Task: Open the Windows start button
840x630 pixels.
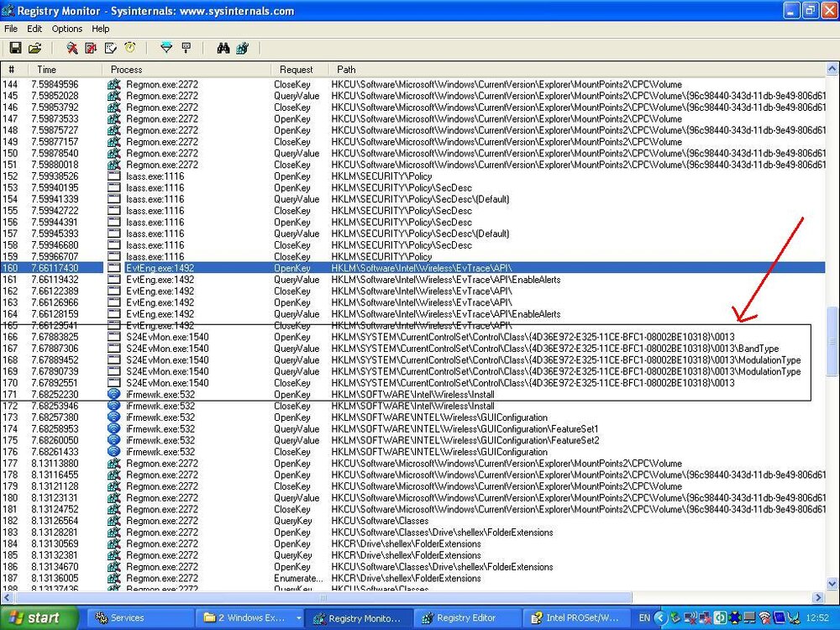Action: [x=38, y=618]
